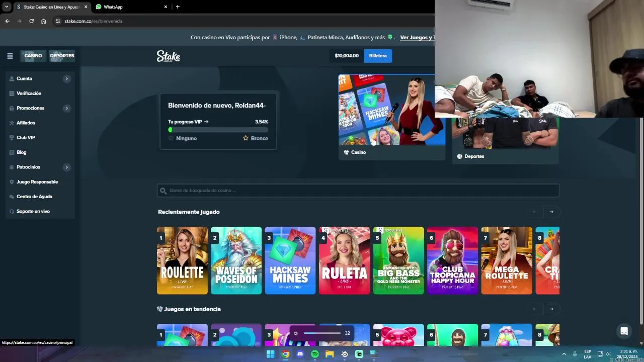Open the Deportes banner card
644x362 pixels.
[x=505, y=141]
